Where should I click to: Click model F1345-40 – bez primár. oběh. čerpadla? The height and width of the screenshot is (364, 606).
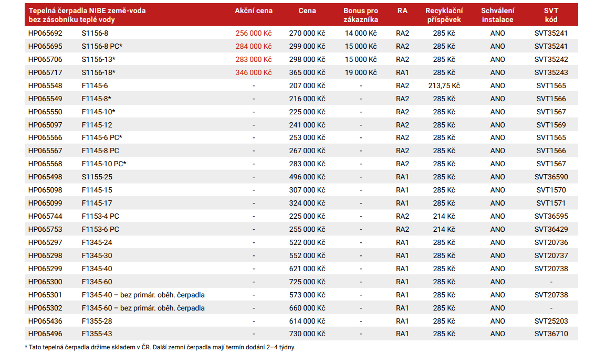[143, 295]
